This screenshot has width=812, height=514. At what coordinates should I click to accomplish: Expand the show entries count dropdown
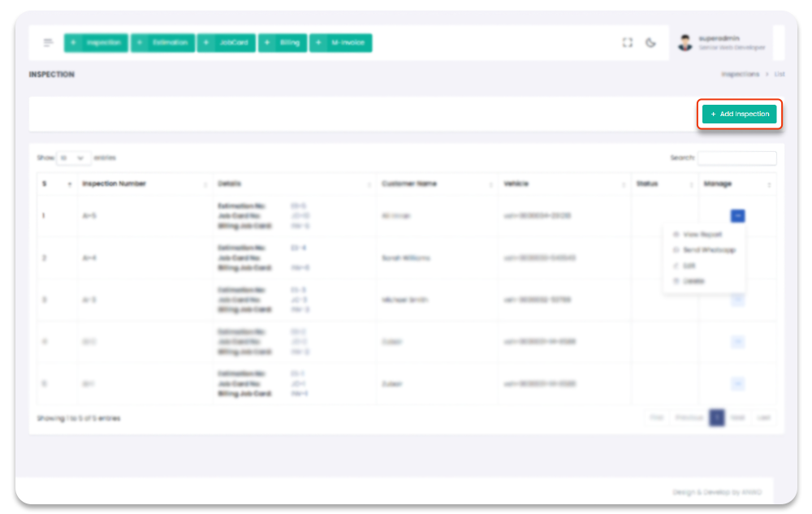click(74, 158)
